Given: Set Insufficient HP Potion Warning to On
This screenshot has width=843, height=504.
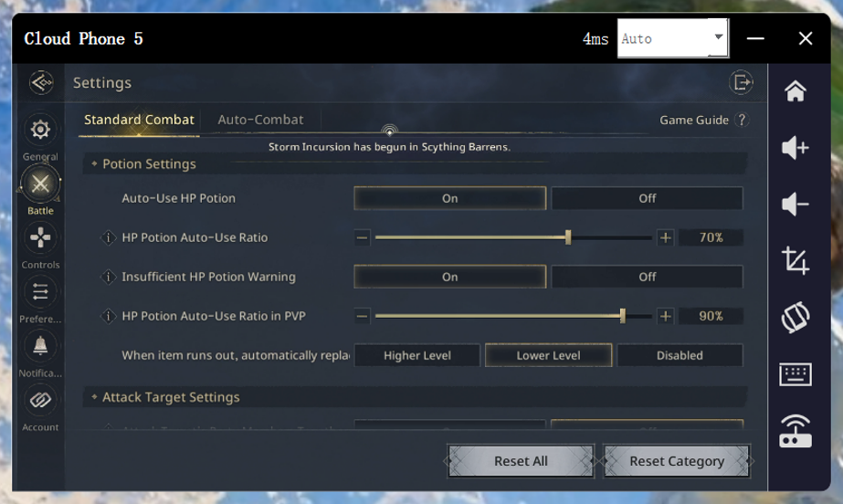Looking at the screenshot, I should coord(450,277).
